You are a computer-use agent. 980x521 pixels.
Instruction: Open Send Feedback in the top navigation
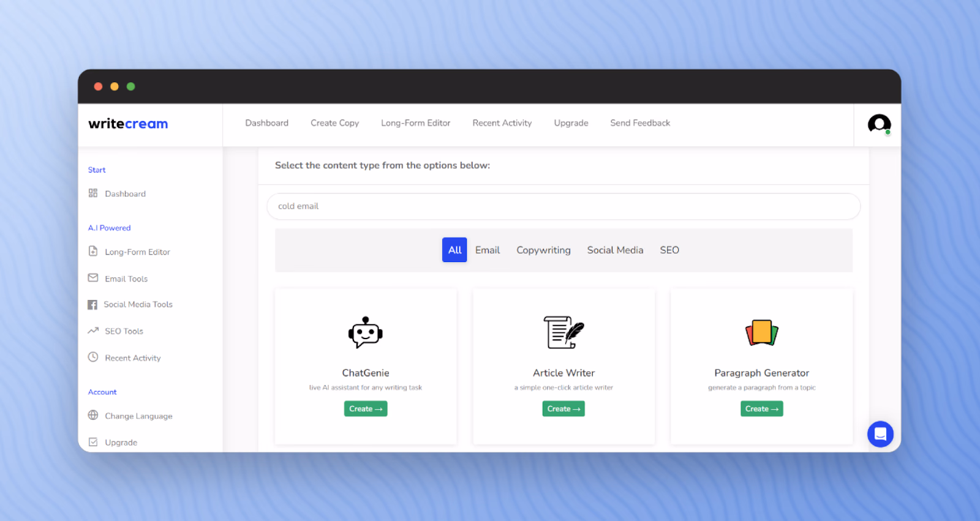click(x=640, y=123)
